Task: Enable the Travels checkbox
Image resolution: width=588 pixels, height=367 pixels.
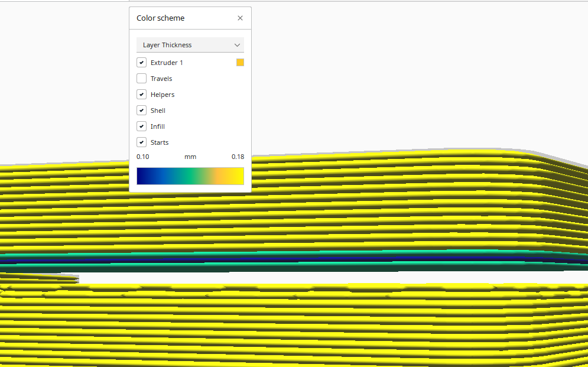Action: click(141, 79)
